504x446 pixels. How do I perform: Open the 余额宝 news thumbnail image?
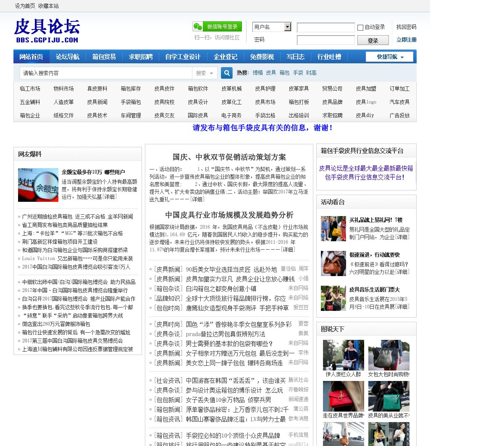tap(38, 185)
